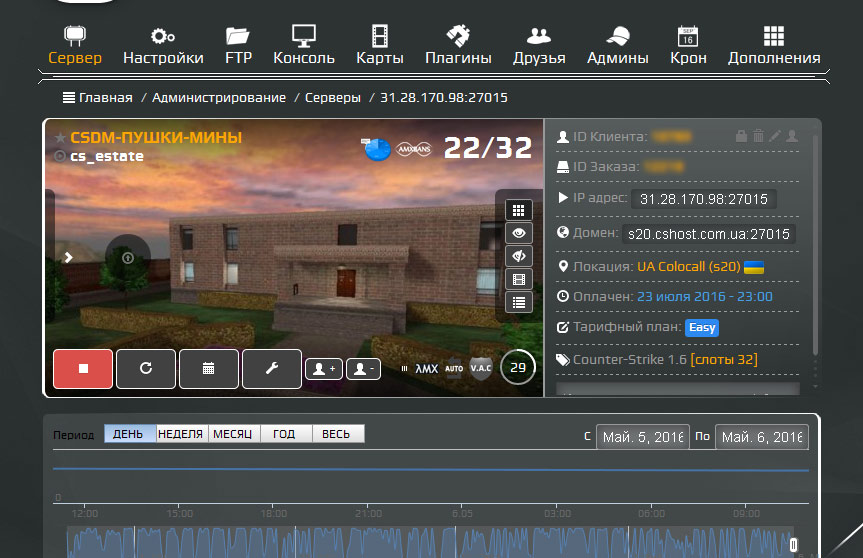Open the calendar schedule button
863x558 pixels.
(x=209, y=369)
